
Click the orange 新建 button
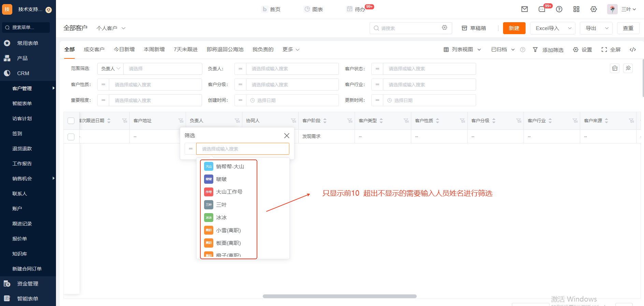pyautogui.click(x=514, y=28)
